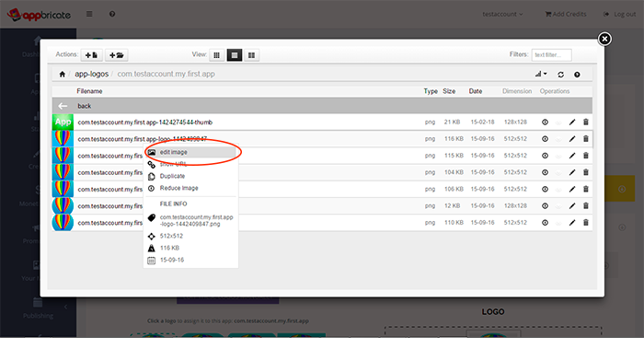
Task: Select Duplicate in the context menu
Action: (172, 176)
